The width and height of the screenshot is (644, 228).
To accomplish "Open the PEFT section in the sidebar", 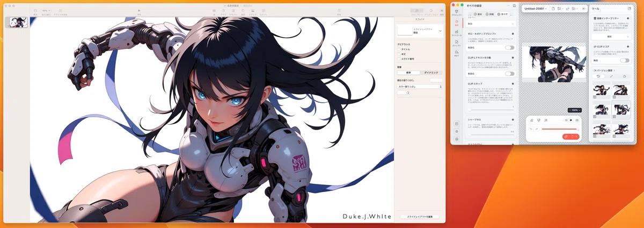I will click(x=456, y=54).
